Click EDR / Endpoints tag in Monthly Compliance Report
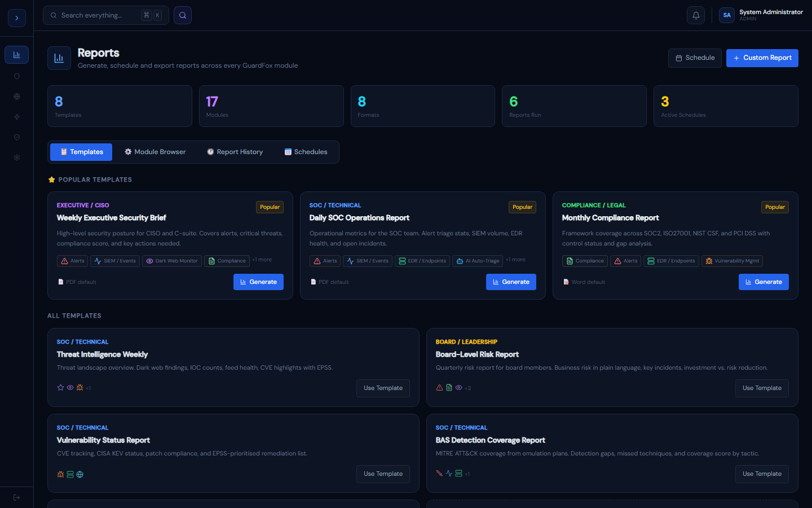The width and height of the screenshot is (812, 508). point(672,261)
